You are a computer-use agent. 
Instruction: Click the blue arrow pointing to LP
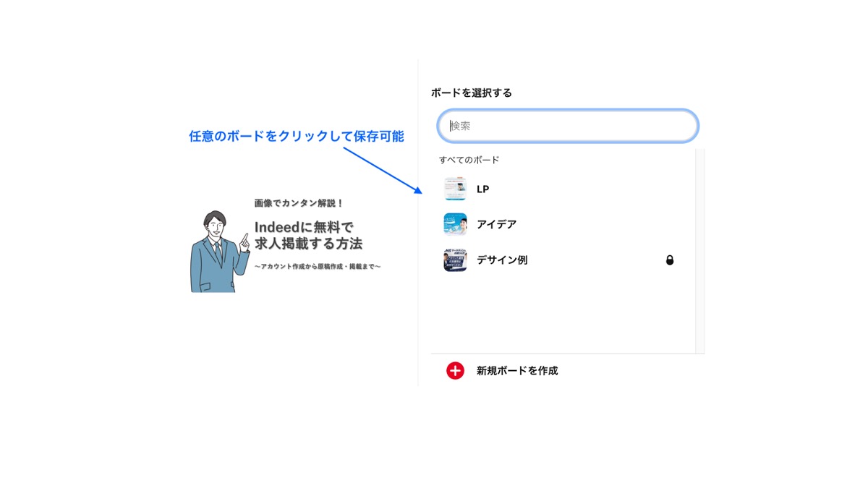click(x=382, y=170)
